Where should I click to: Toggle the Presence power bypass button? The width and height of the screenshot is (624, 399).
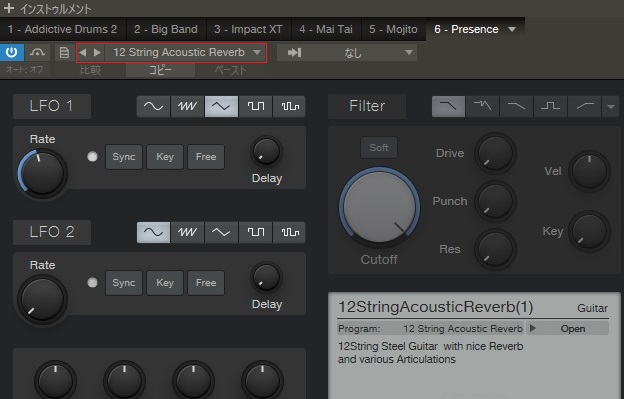click(12, 53)
